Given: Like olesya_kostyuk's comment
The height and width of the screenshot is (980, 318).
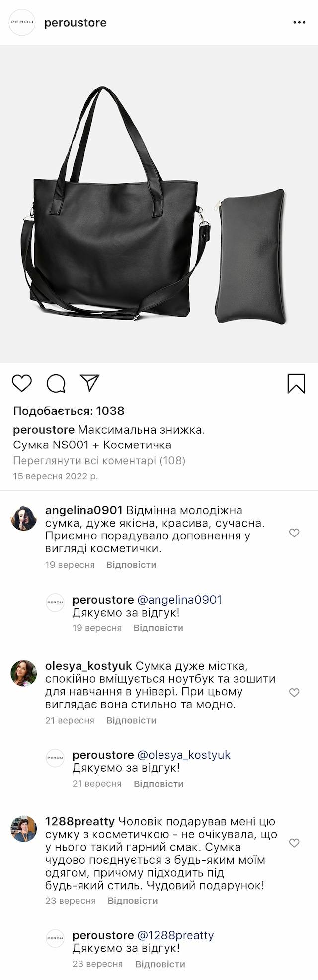Looking at the screenshot, I should click(294, 693).
